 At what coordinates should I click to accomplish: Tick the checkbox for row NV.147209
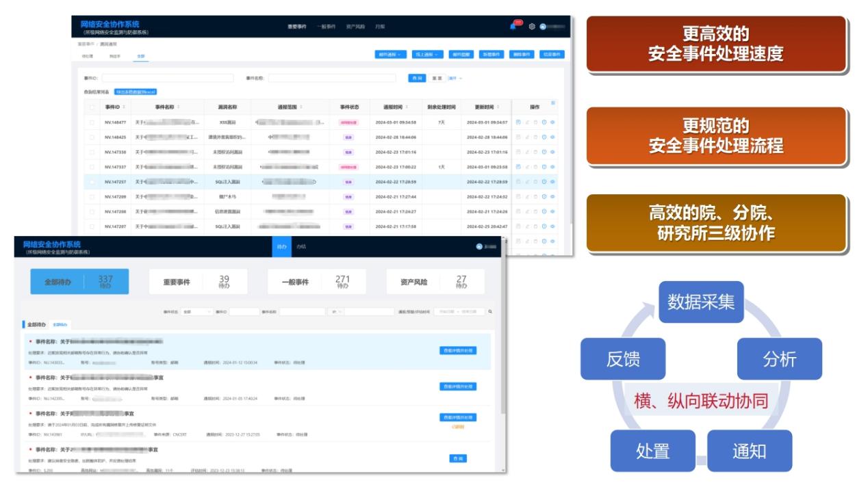(92, 197)
